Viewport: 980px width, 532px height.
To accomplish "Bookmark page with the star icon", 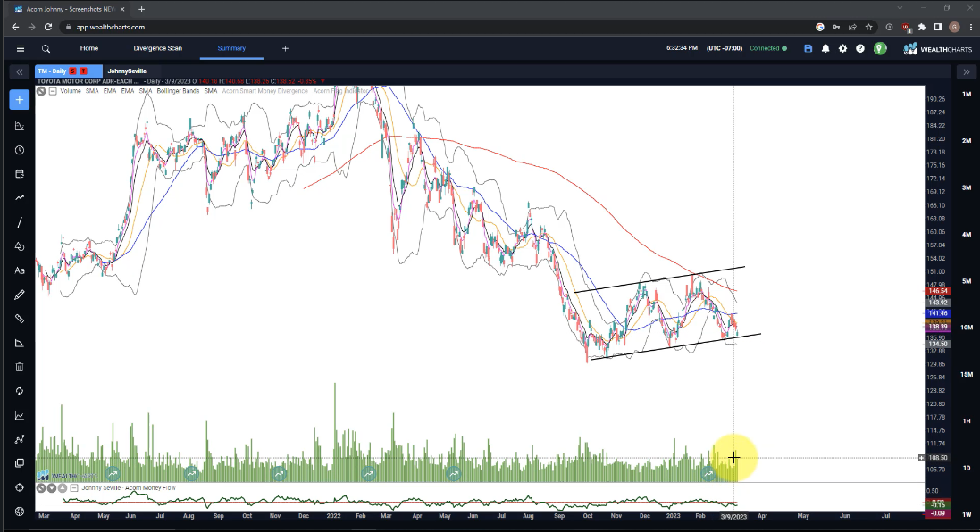I will (868, 27).
